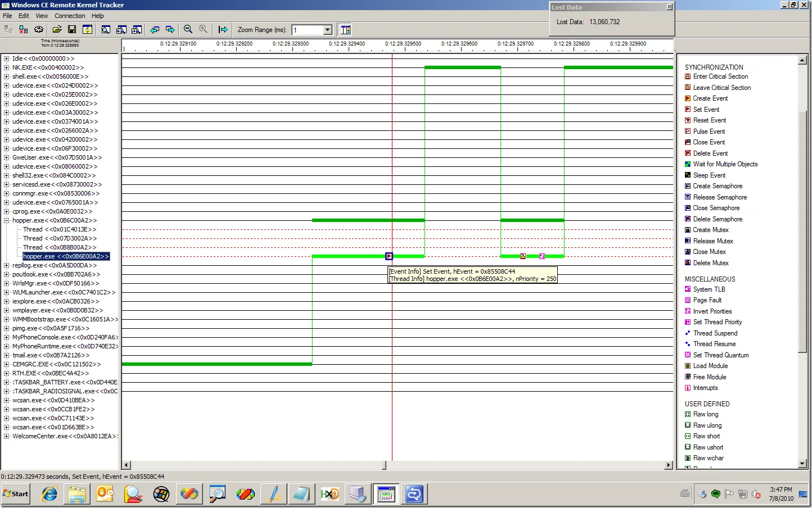Viewport: 812px width, 508px height.
Task: Select thread hopper.exe <<0x0B6E00A2>>
Action: coord(66,256)
